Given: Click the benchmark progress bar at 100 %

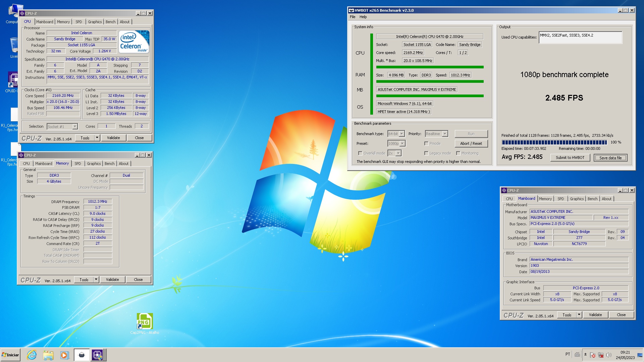Looking at the screenshot, I should coord(554,142).
